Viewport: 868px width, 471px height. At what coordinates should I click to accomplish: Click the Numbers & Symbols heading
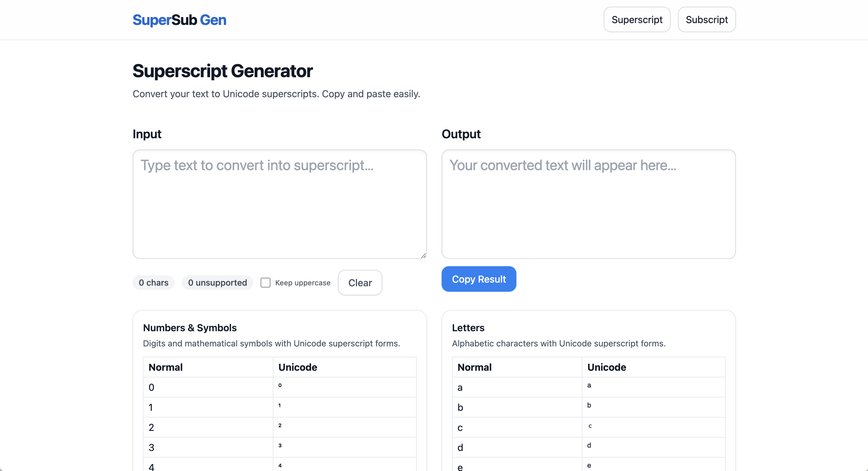coord(190,328)
